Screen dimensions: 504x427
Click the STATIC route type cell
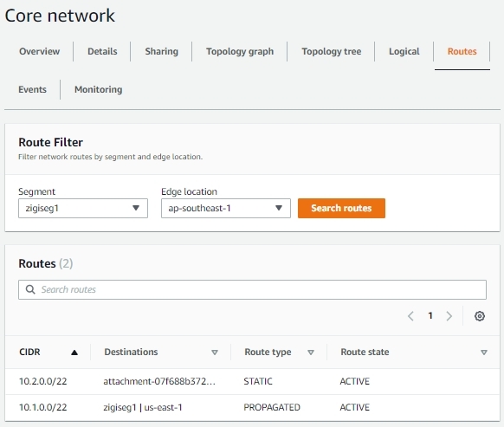[x=258, y=381]
